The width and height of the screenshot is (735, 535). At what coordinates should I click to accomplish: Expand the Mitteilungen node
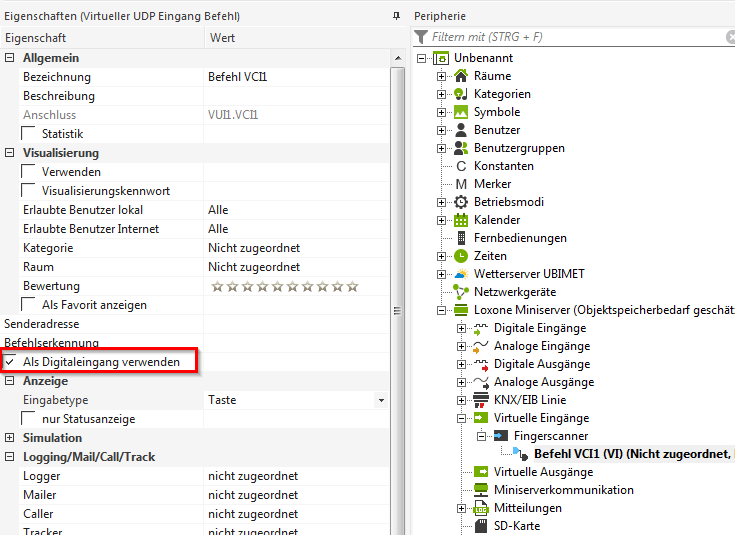pos(462,508)
